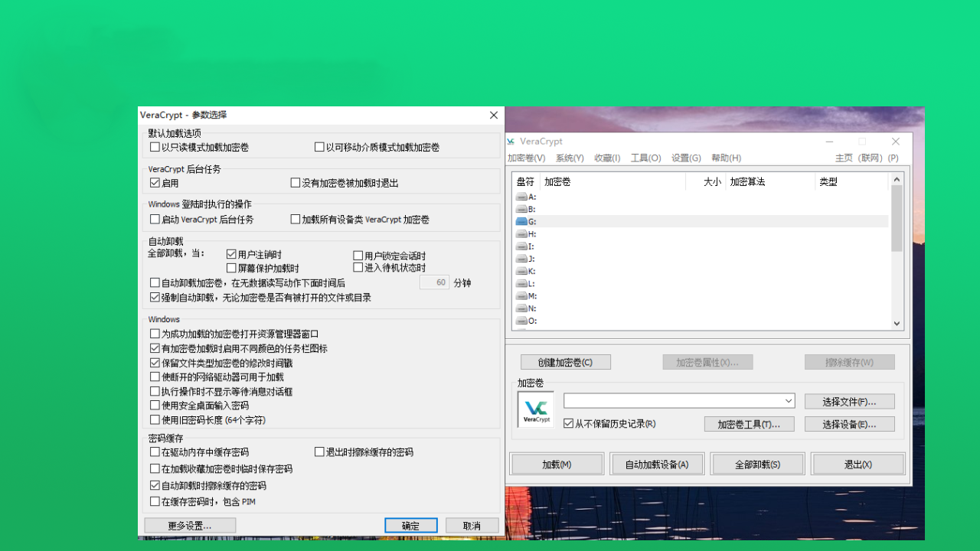Toggle 没有加密卷被加载时退出 checkbox
Screen dimensions: 980x551
296,183
